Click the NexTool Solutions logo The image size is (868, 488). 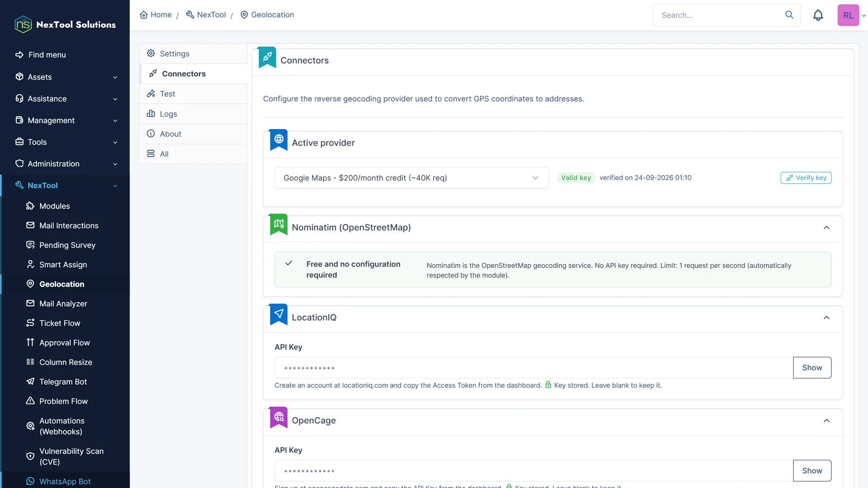click(x=65, y=24)
